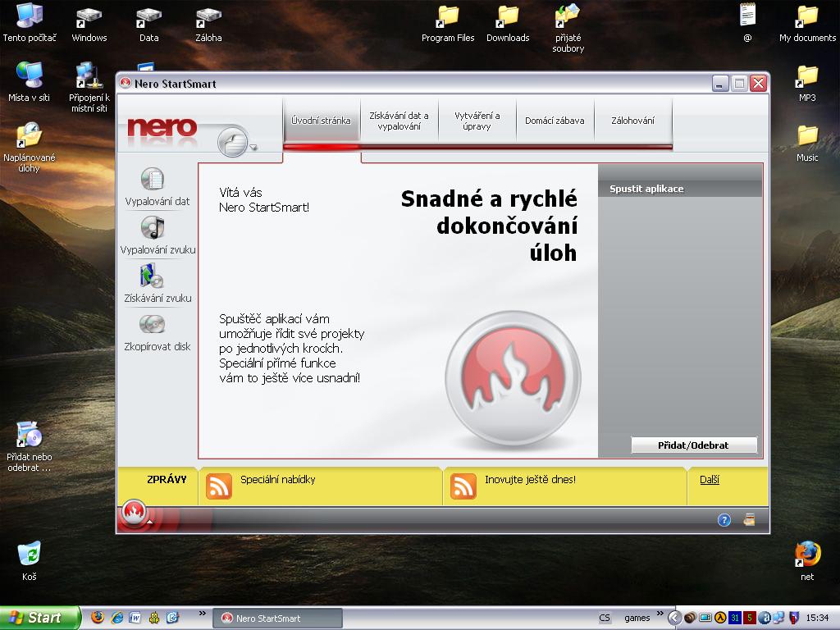Open the Získávání dat a vypalování tab
840x630 pixels.
(399, 121)
